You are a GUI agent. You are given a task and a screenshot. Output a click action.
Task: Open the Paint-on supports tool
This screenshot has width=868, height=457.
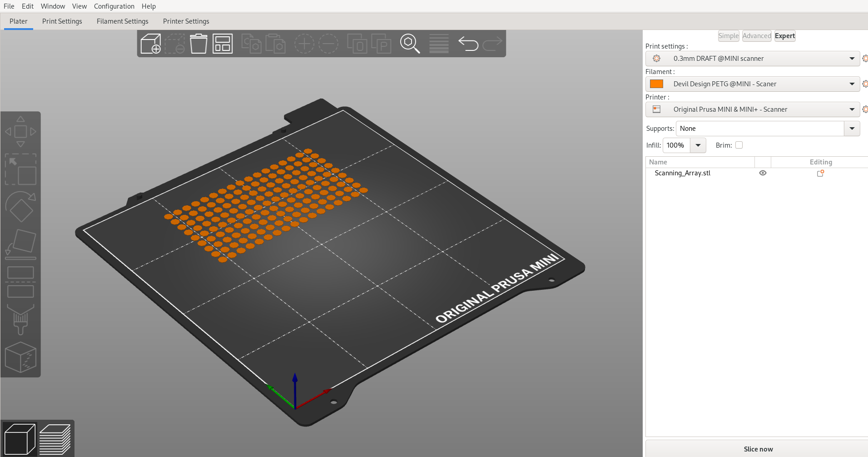20,319
